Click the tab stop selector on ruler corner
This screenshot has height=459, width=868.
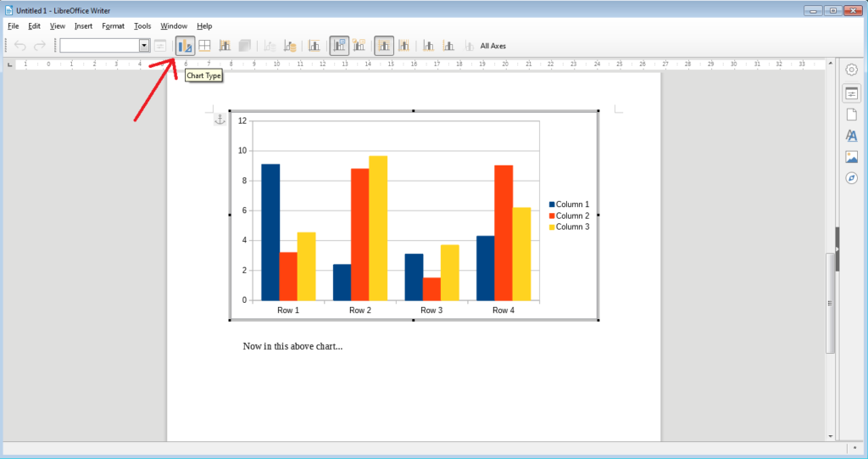click(x=9, y=64)
